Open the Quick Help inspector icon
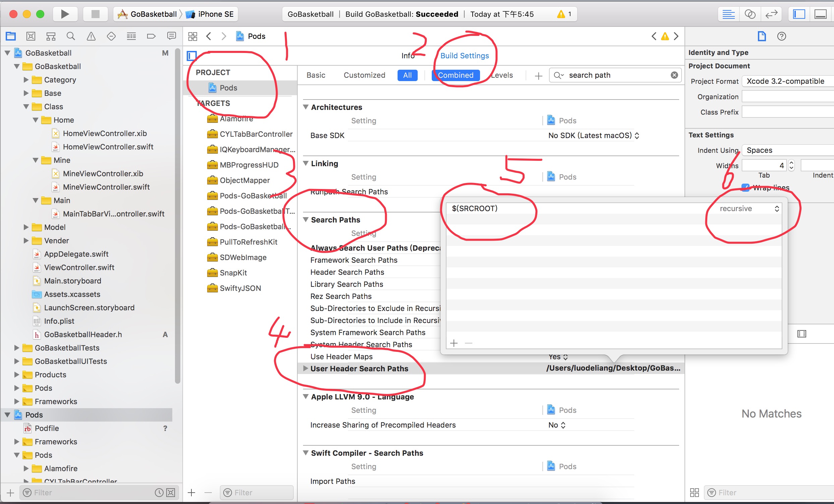This screenshot has width=834, height=504. (781, 36)
